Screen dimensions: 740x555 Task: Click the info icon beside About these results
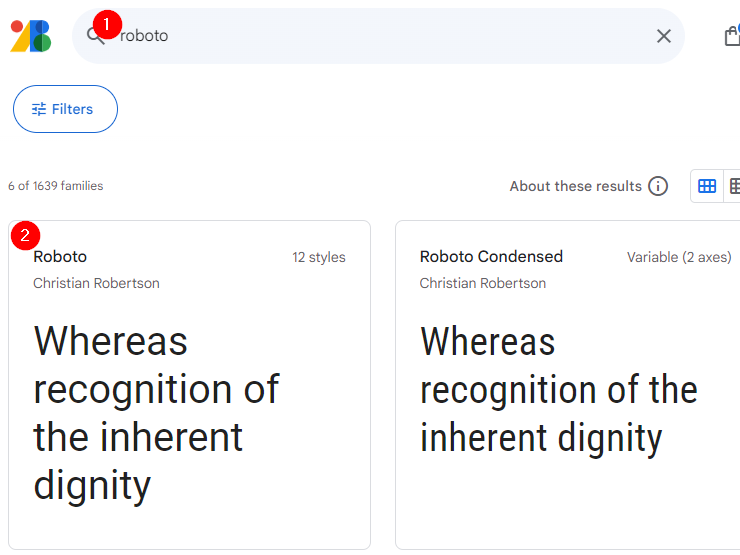coord(658,186)
